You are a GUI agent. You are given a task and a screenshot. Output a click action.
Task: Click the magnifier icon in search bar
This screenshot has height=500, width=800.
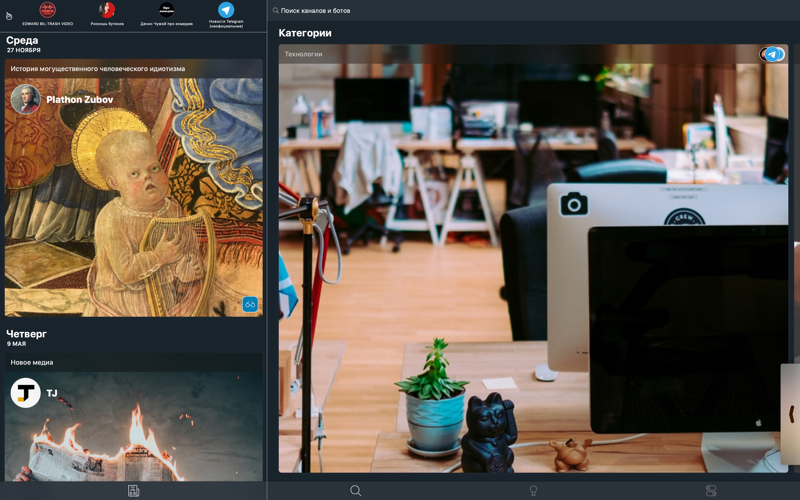click(x=275, y=10)
